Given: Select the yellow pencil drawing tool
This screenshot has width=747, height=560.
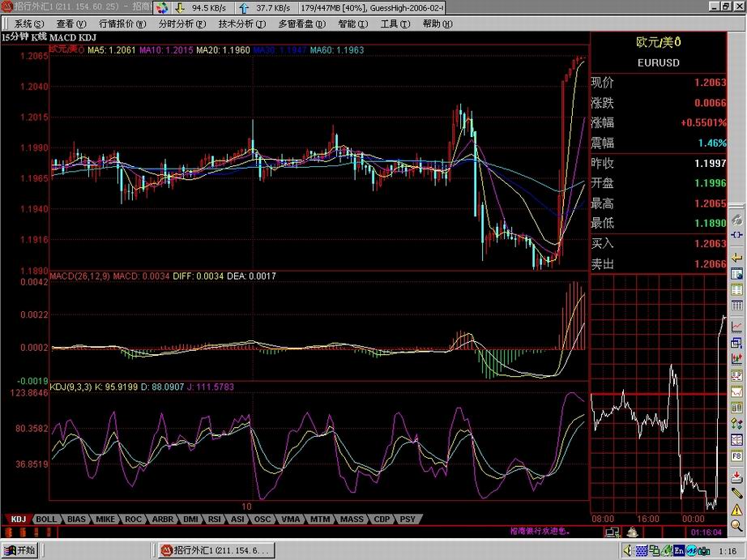Looking at the screenshot, I should 737,491.
